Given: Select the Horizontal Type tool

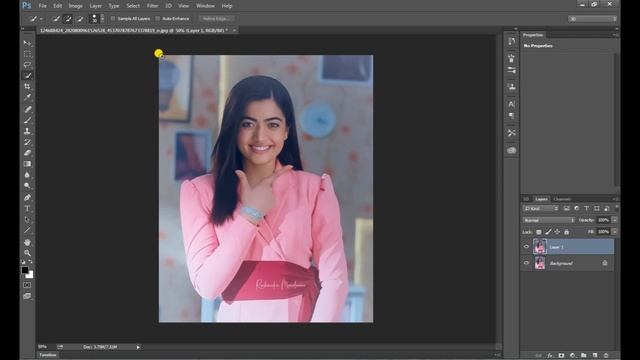Looking at the screenshot, I should 27,209.
